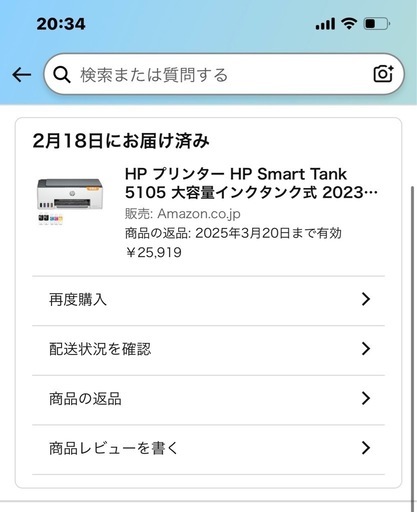The height and width of the screenshot is (512, 417).
Task: Select 配送状況を確認 menu item
Action: point(208,350)
